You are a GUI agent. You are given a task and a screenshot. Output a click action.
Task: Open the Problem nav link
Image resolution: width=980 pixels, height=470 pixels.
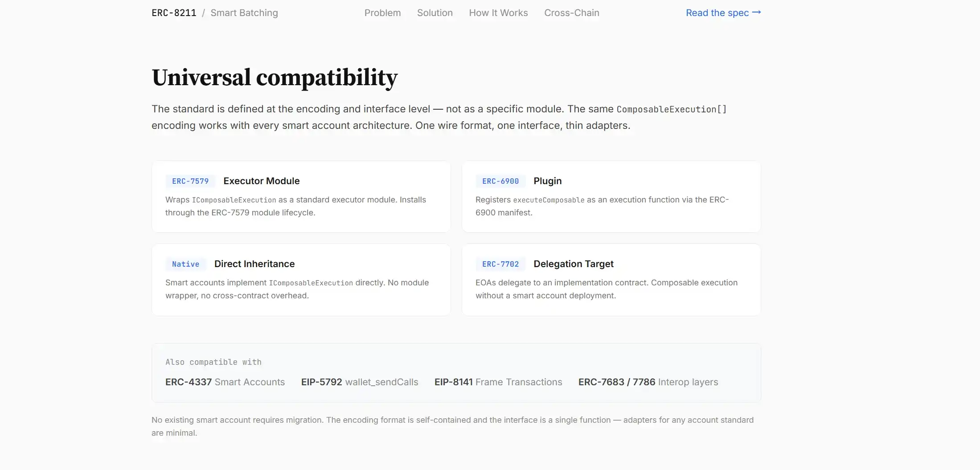point(382,13)
